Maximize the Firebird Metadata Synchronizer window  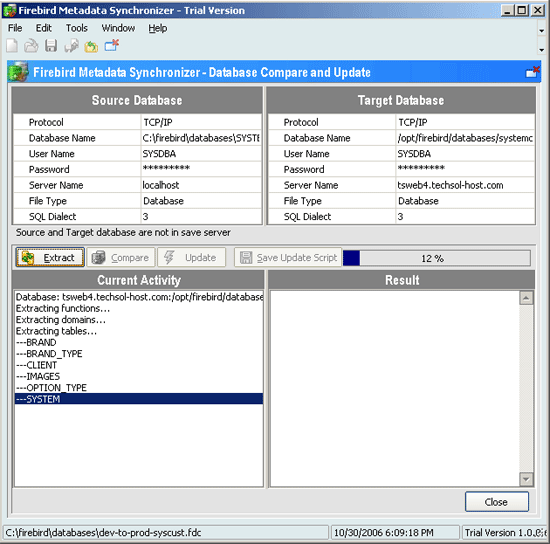click(x=522, y=11)
